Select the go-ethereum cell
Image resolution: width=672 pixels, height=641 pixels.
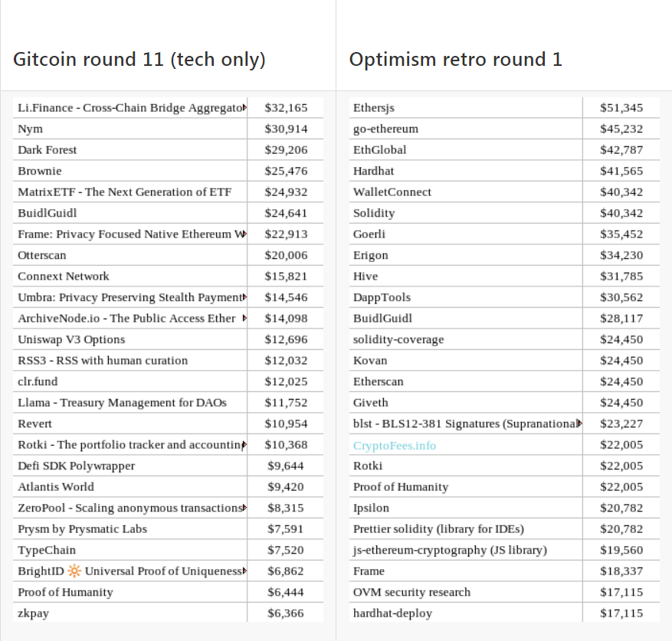pos(466,129)
